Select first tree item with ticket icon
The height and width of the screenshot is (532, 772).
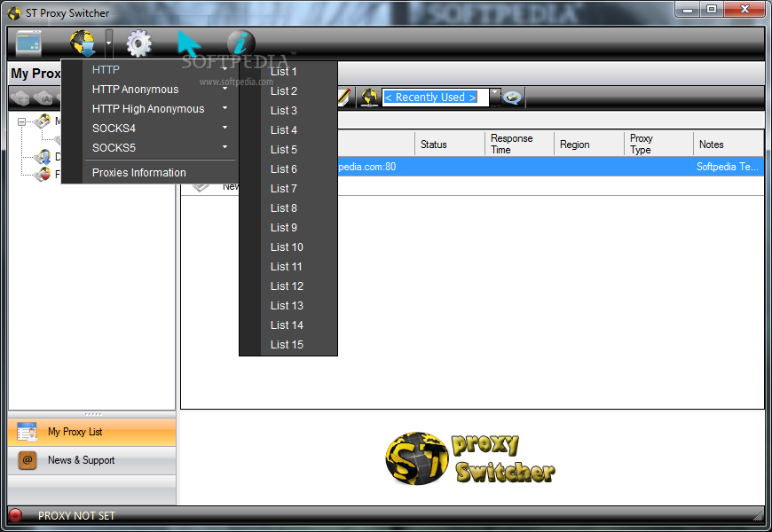tap(42, 121)
